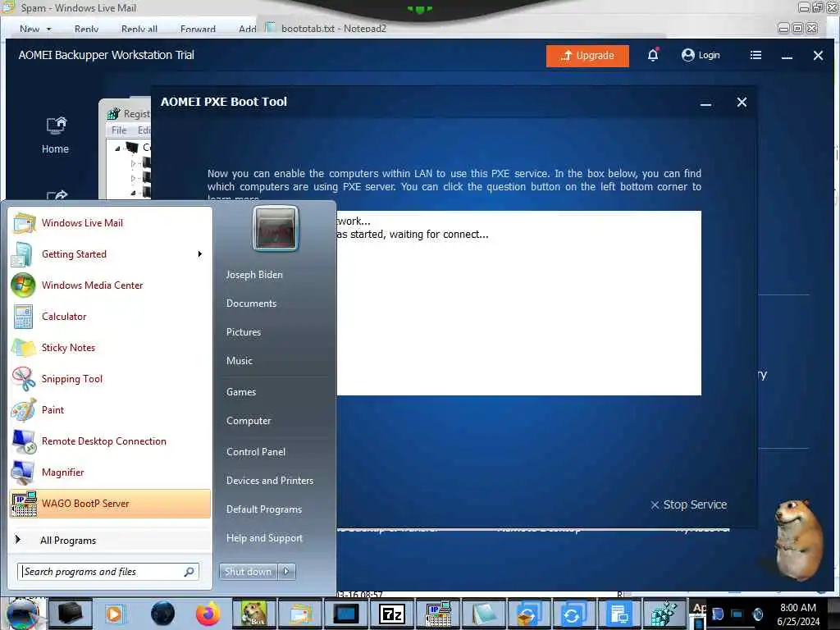Launch Windows Media Center
The image size is (840, 630).
coord(110,285)
